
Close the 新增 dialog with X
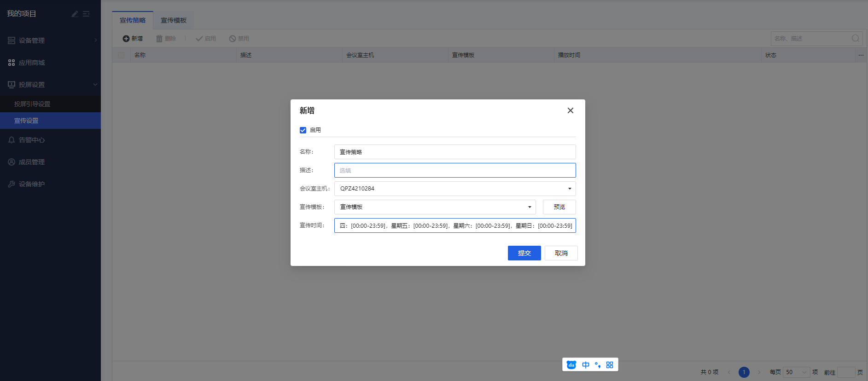[x=570, y=110]
